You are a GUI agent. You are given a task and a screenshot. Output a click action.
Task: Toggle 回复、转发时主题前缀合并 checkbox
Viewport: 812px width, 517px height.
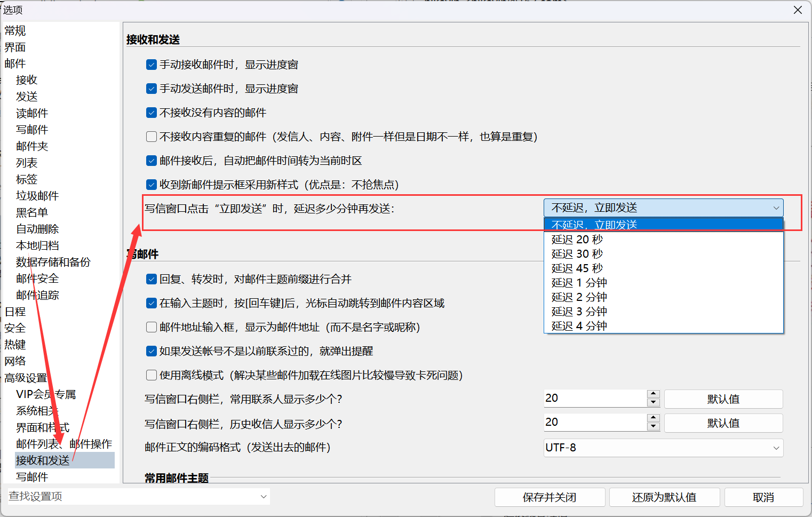[x=152, y=279]
